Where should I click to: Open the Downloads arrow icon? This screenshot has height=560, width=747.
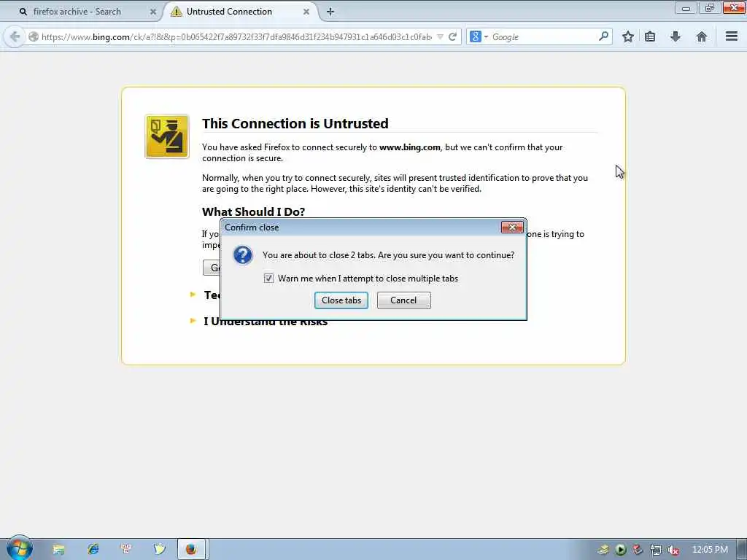click(x=675, y=36)
